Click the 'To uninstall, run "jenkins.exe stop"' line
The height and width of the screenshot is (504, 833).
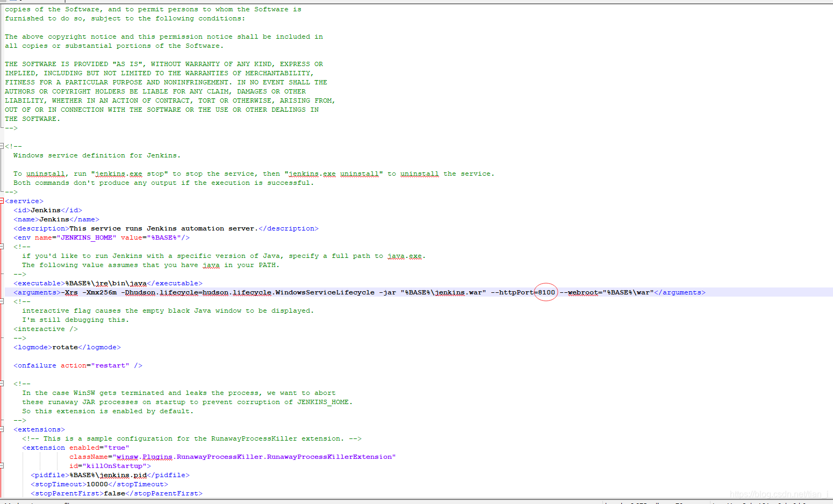pyautogui.click(x=254, y=174)
